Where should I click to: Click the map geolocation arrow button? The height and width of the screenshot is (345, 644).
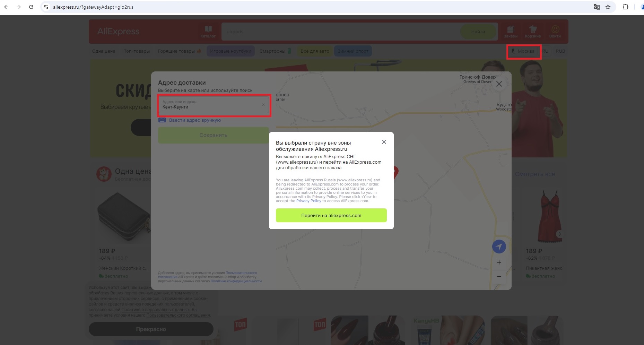click(499, 247)
